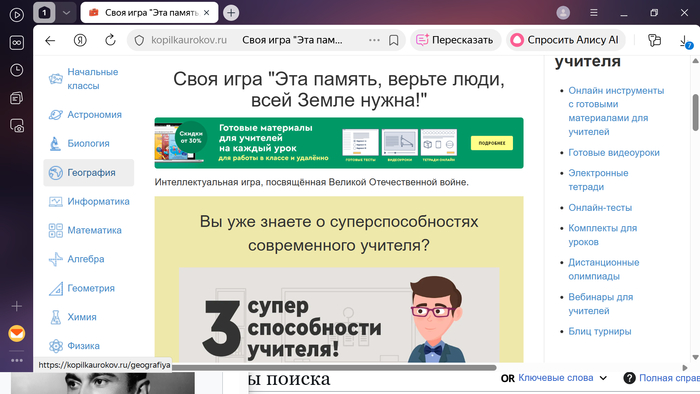Open Дистанционные олимпиады link
This screenshot has height=394, width=700.
coord(604,269)
